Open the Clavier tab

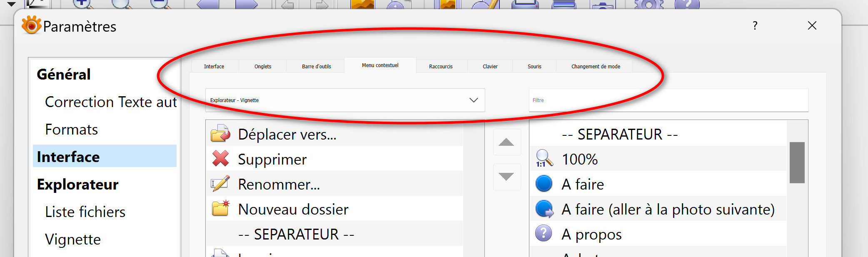pyautogui.click(x=490, y=67)
